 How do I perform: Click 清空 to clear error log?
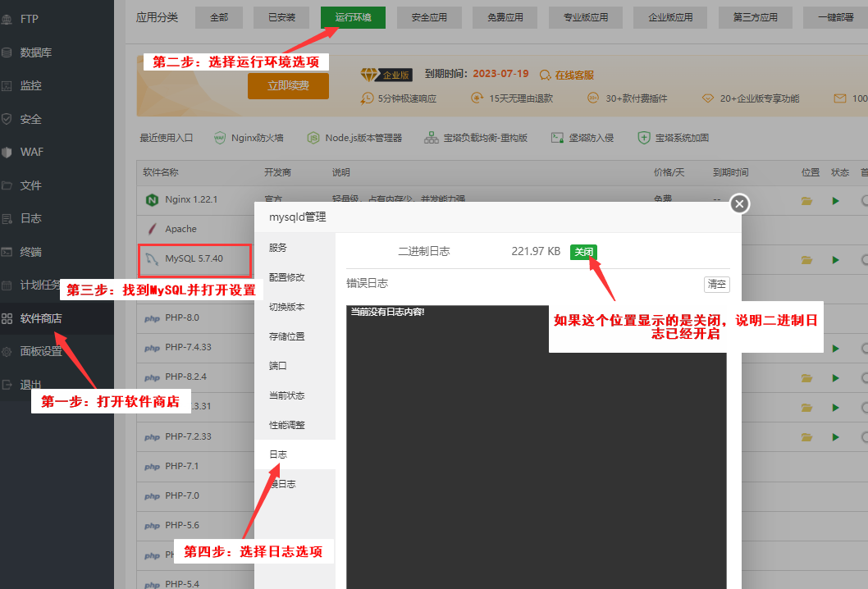(717, 284)
